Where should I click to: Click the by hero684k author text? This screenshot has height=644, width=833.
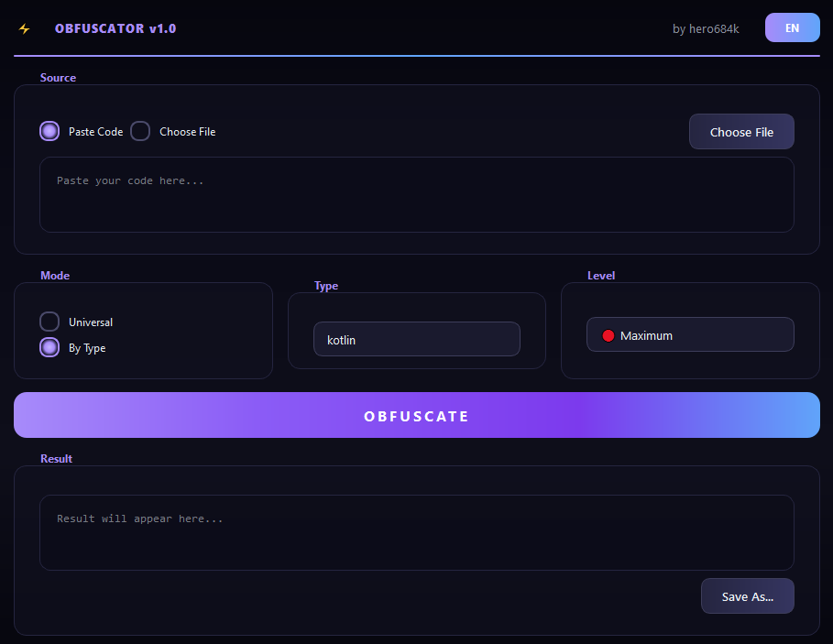[706, 28]
